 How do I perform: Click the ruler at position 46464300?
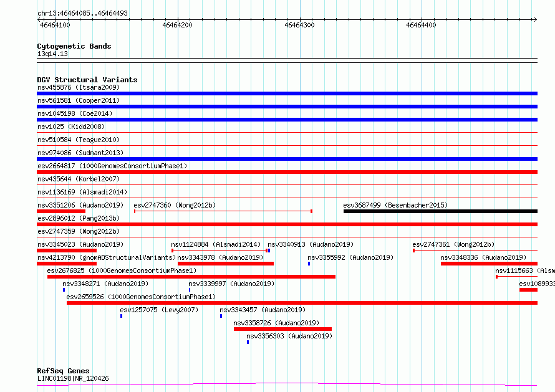(299, 25)
